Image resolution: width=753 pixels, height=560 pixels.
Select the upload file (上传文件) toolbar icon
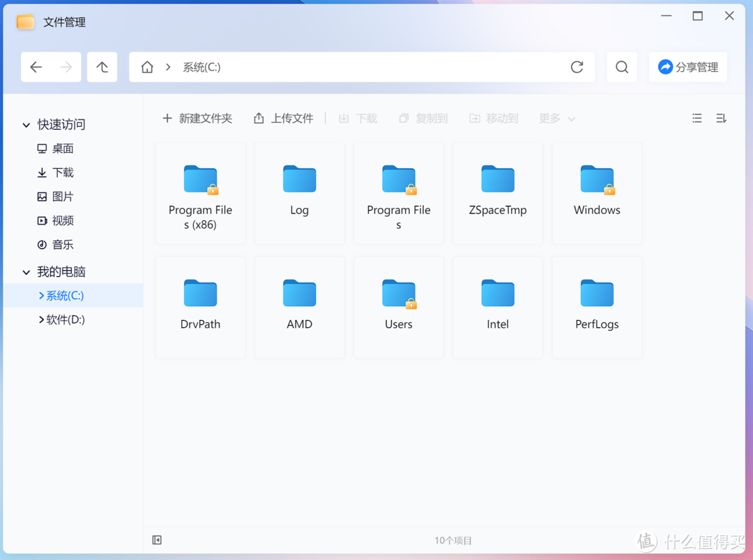pos(282,118)
